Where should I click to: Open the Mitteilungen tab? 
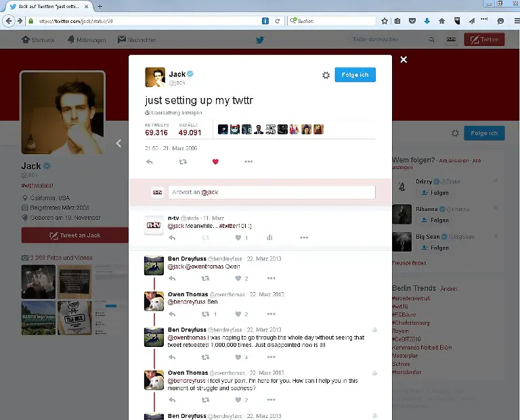[87, 40]
